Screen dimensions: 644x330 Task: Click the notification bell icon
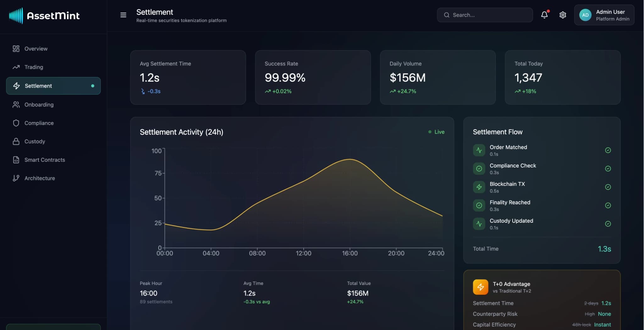coord(544,15)
